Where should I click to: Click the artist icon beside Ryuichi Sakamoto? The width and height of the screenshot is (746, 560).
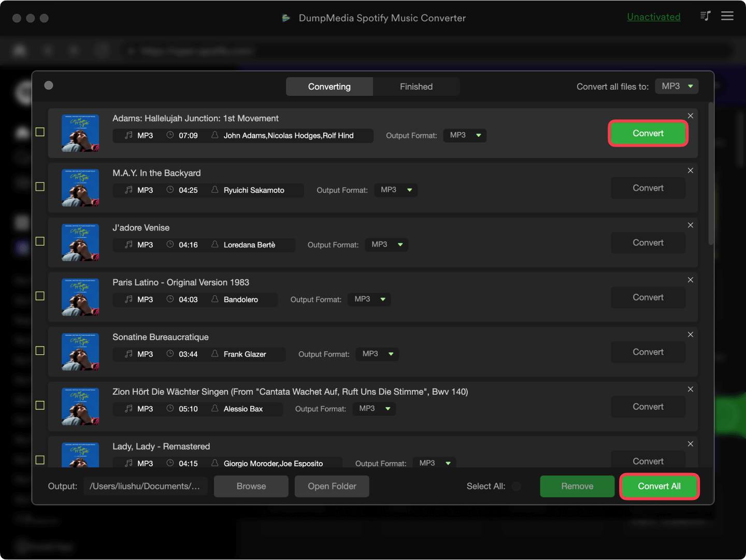tap(214, 190)
